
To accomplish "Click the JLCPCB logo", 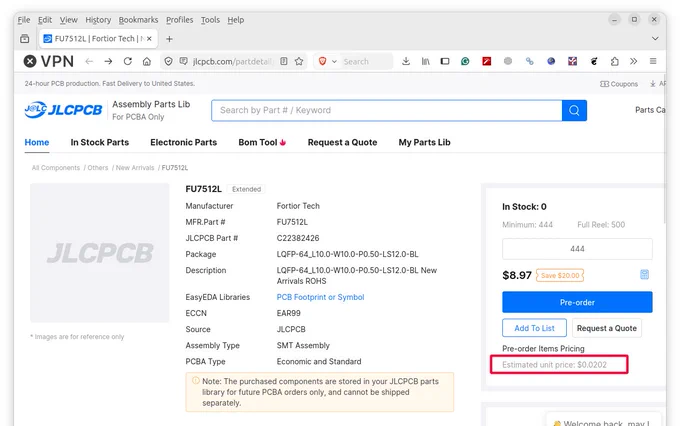I will point(63,110).
